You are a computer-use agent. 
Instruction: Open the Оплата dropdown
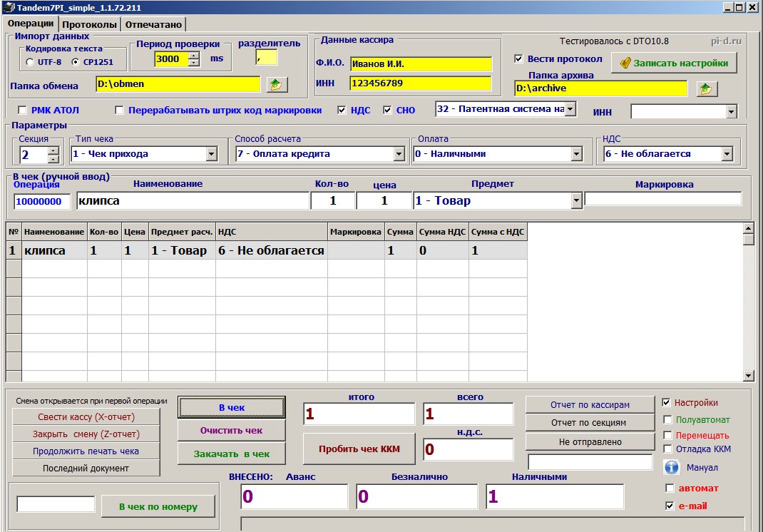pyautogui.click(x=577, y=154)
